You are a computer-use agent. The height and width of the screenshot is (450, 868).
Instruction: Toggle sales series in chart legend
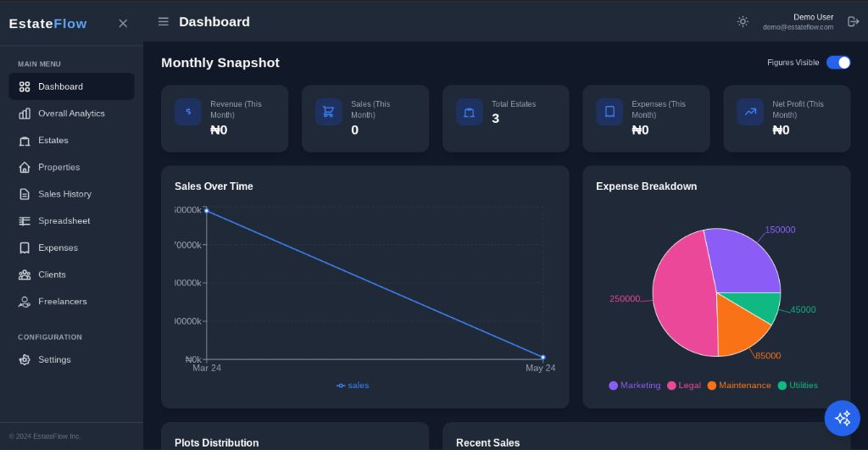pyautogui.click(x=353, y=386)
